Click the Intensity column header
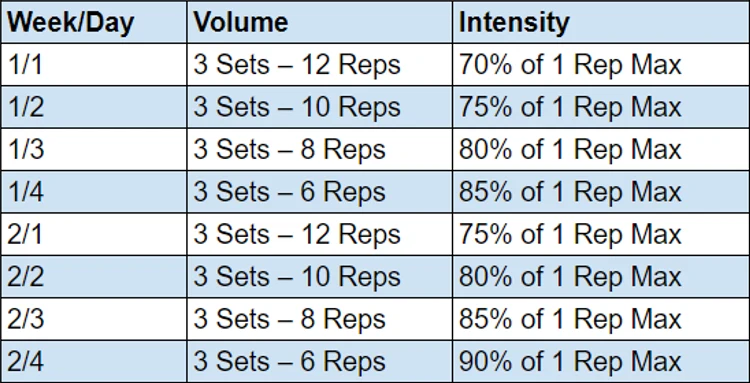 601,22
